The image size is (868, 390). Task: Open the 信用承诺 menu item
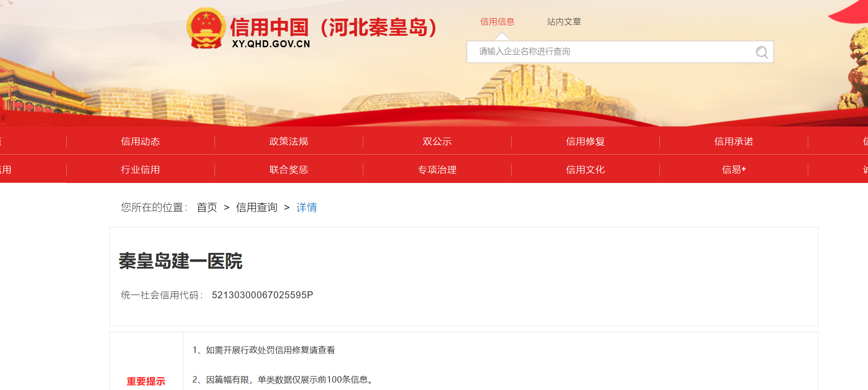(734, 142)
